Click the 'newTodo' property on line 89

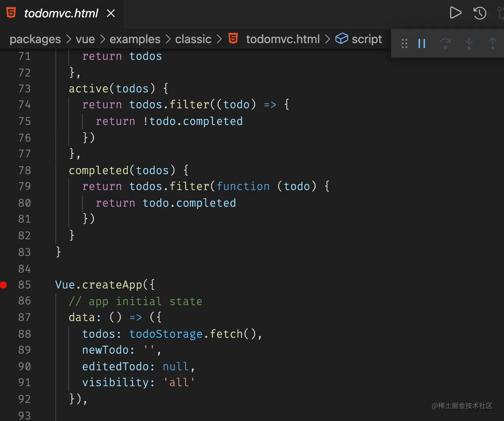pyautogui.click(x=106, y=350)
